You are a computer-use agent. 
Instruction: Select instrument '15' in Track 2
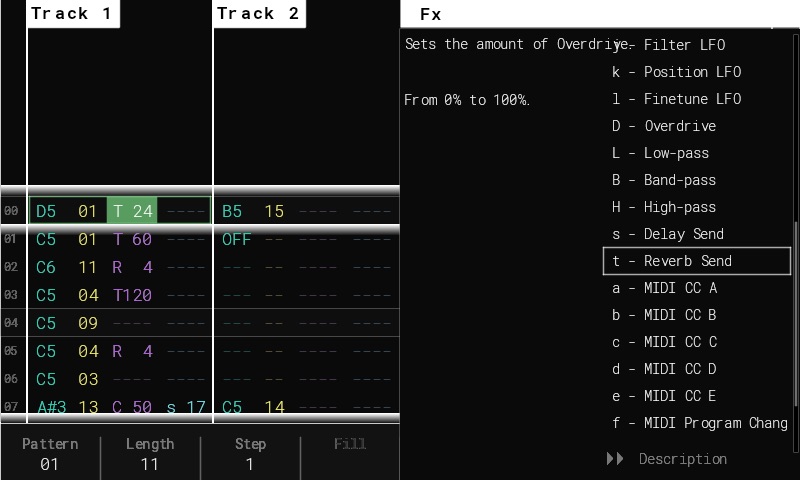click(x=274, y=211)
